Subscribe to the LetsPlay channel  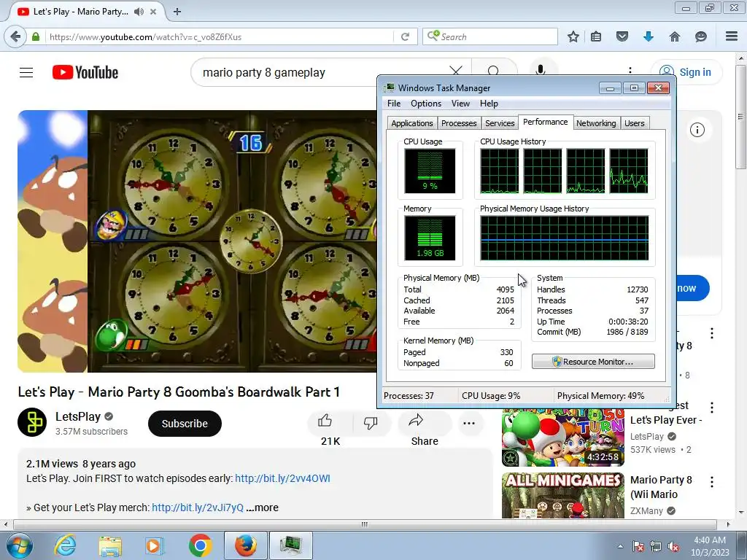tap(185, 424)
